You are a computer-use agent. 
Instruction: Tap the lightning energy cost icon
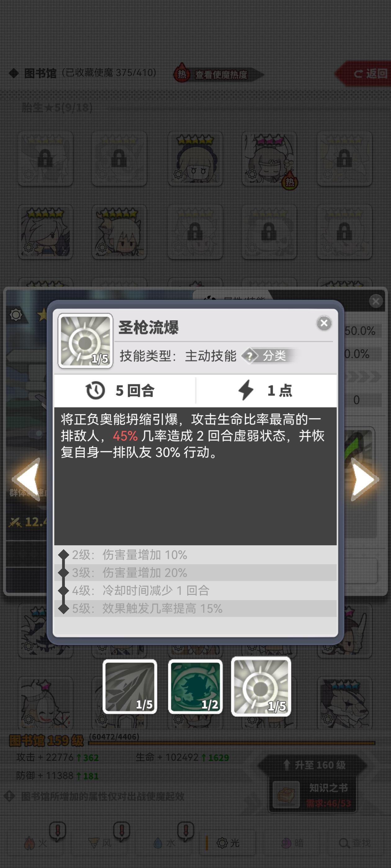(x=246, y=390)
